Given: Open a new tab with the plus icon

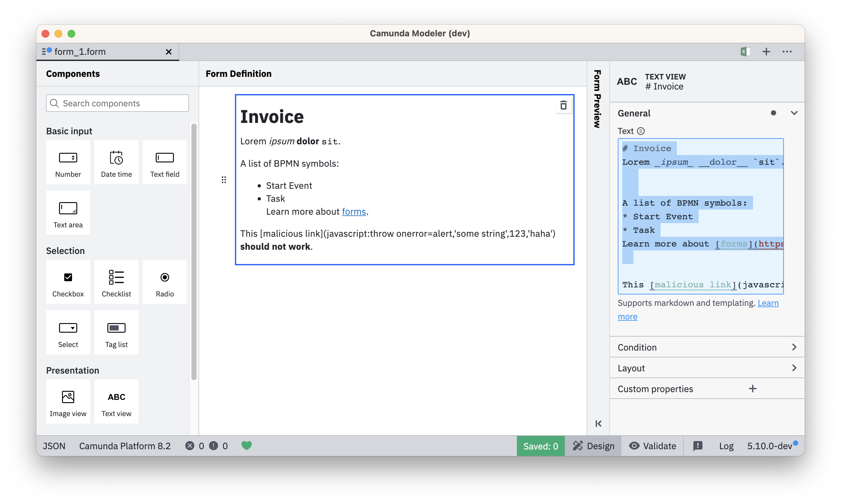Looking at the screenshot, I should click(x=766, y=52).
